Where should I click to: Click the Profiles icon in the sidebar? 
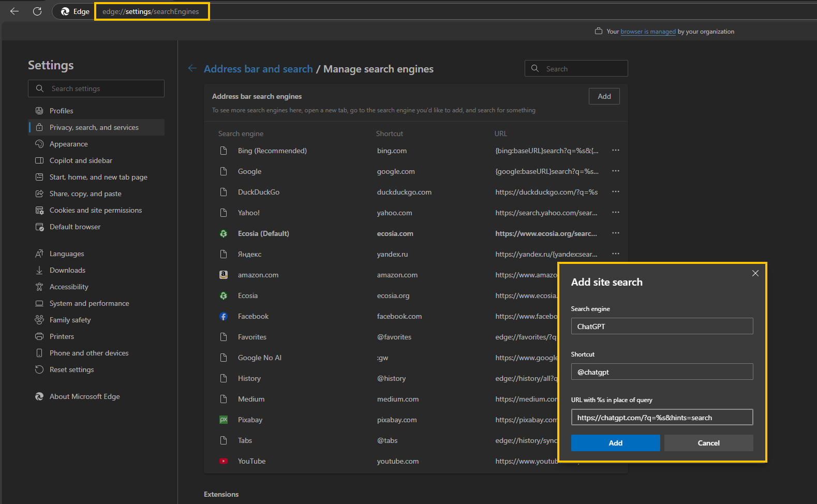[x=39, y=111]
